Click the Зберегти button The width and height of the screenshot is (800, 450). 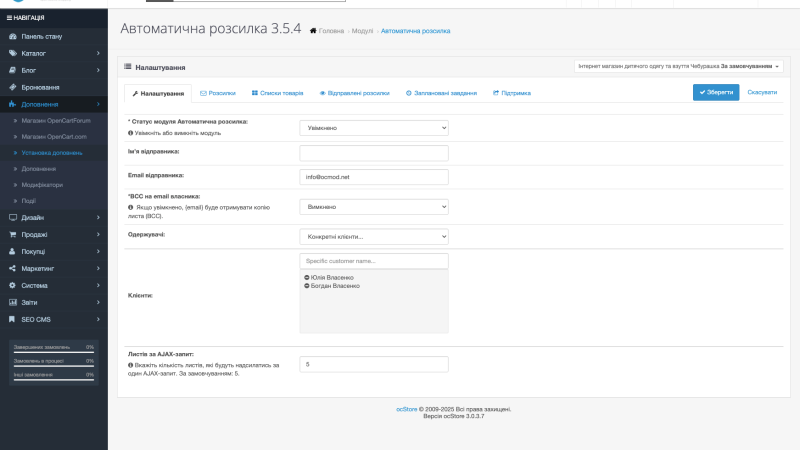click(x=716, y=92)
